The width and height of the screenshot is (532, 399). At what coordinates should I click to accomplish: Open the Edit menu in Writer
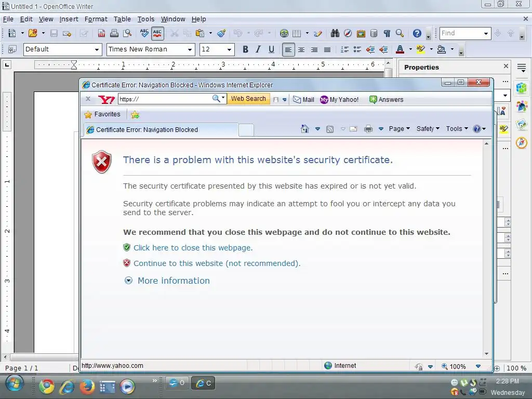pyautogui.click(x=26, y=19)
